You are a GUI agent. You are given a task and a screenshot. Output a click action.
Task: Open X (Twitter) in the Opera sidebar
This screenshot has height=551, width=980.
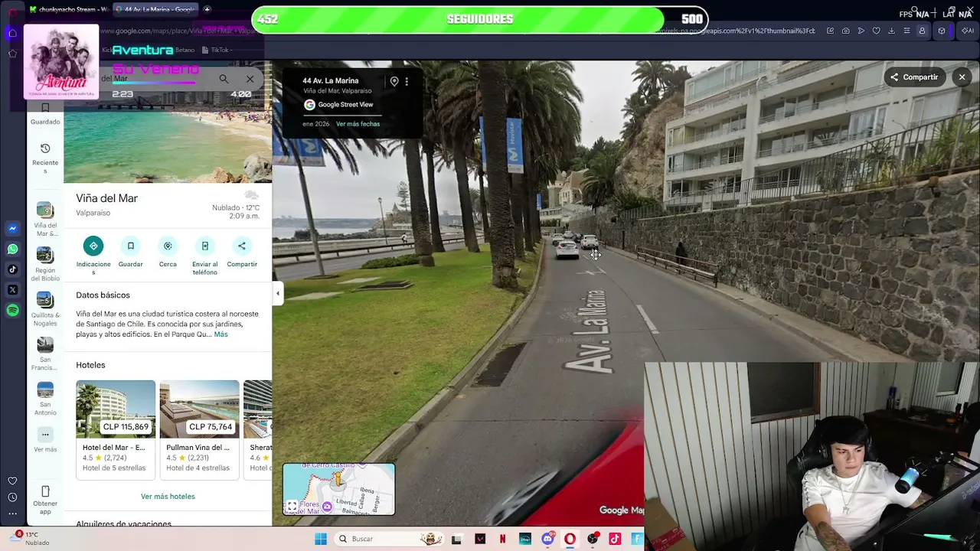pyautogui.click(x=13, y=289)
